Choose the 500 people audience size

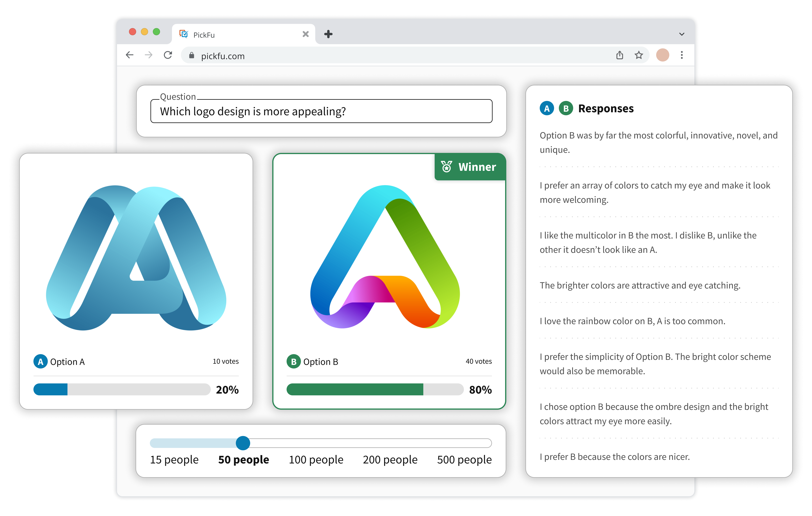(464, 459)
